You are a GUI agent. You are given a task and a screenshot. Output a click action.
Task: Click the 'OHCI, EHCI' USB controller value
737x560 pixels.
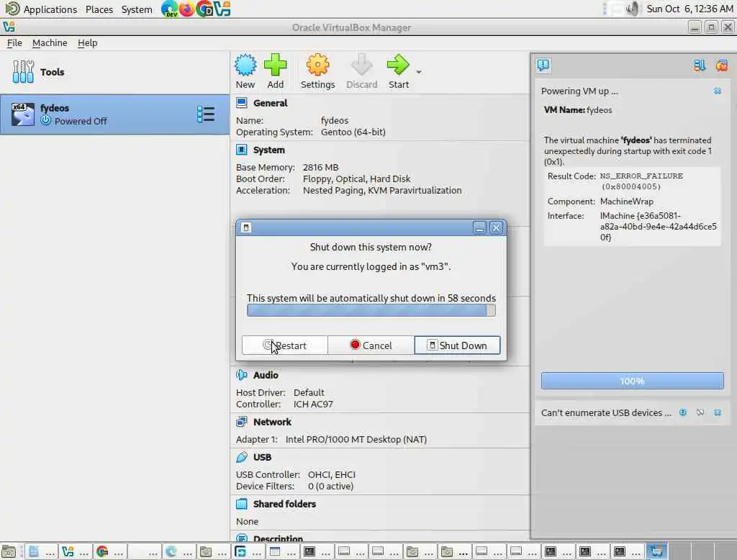pyautogui.click(x=331, y=475)
